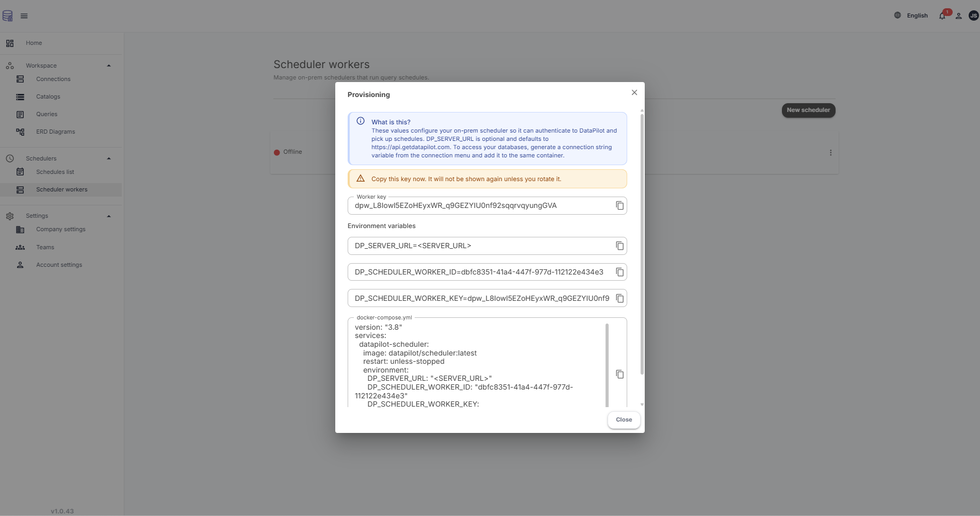Open Queries via its sidebar icon
Image resolution: width=980 pixels, height=516 pixels.
(20, 114)
